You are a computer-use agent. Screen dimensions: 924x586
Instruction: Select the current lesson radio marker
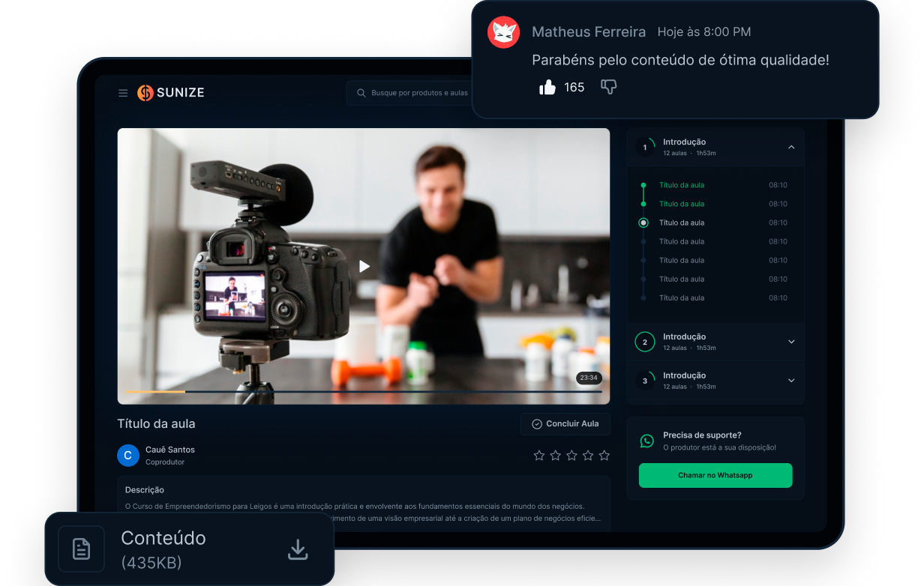point(643,223)
